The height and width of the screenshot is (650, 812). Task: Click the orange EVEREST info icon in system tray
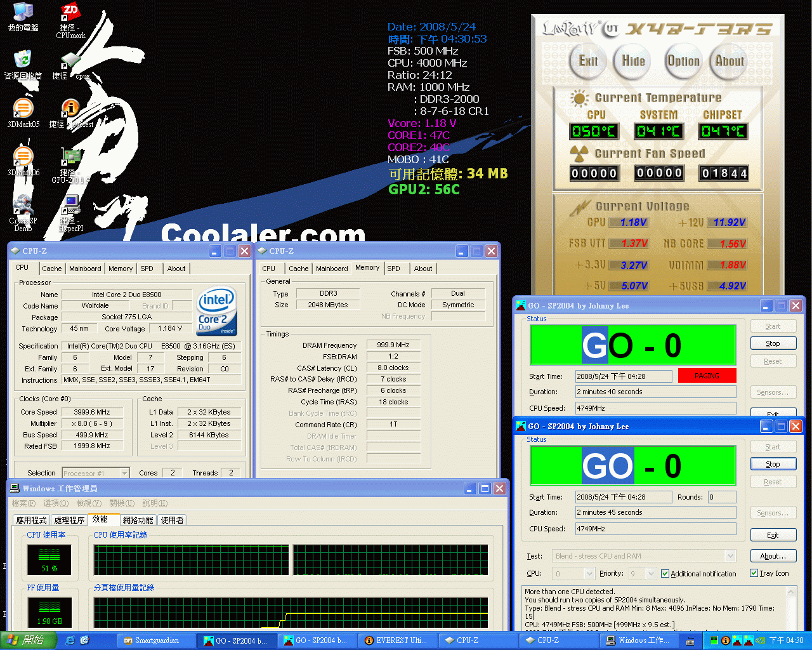(725, 640)
